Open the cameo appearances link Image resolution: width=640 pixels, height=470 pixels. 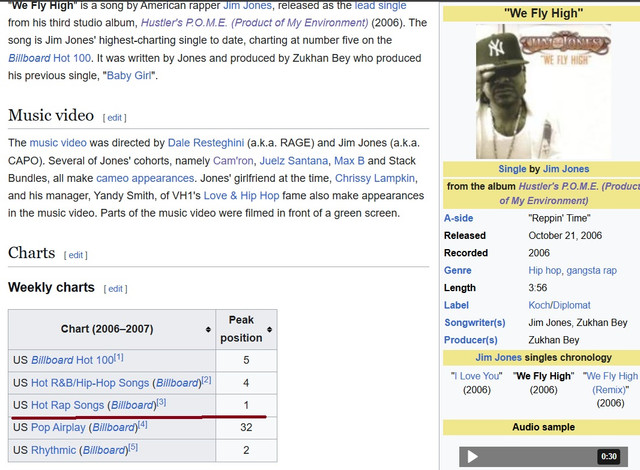(x=145, y=178)
